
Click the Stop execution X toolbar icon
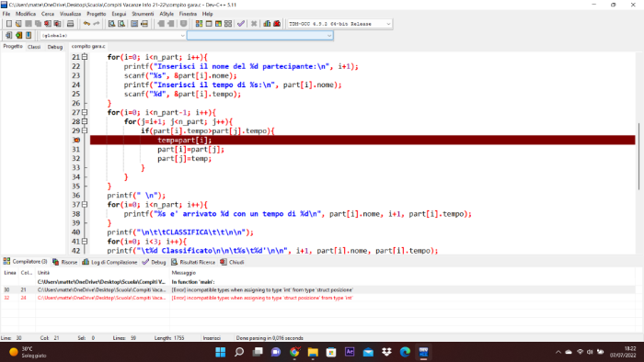pyautogui.click(x=254, y=24)
